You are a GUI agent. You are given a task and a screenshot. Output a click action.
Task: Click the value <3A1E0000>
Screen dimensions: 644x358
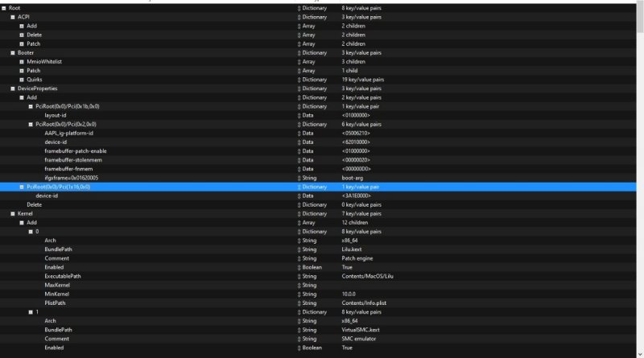pyautogui.click(x=356, y=195)
